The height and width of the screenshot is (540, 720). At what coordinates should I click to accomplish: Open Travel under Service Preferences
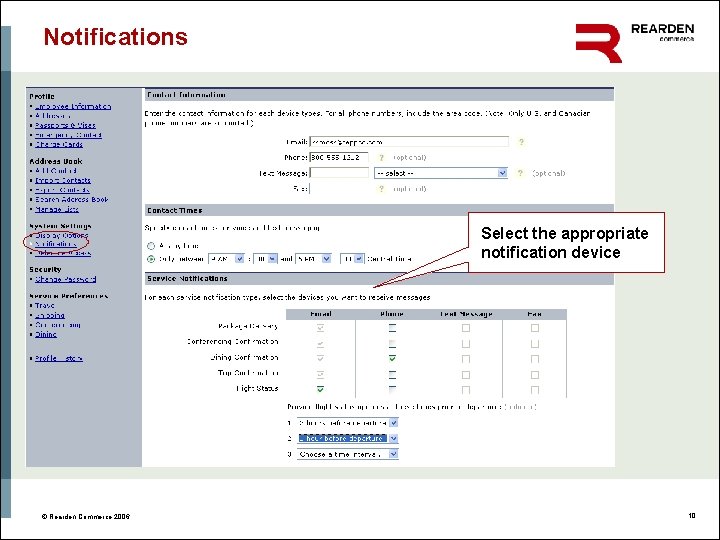click(45, 305)
